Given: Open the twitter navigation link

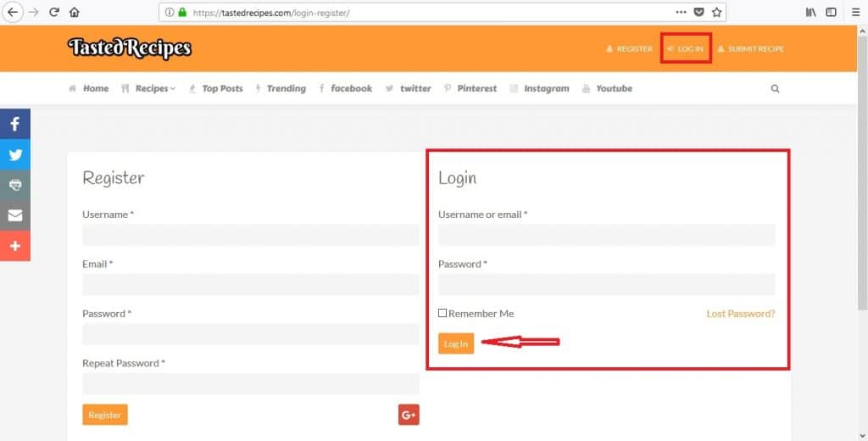Looking at the screenshot, I should point(409,89).
